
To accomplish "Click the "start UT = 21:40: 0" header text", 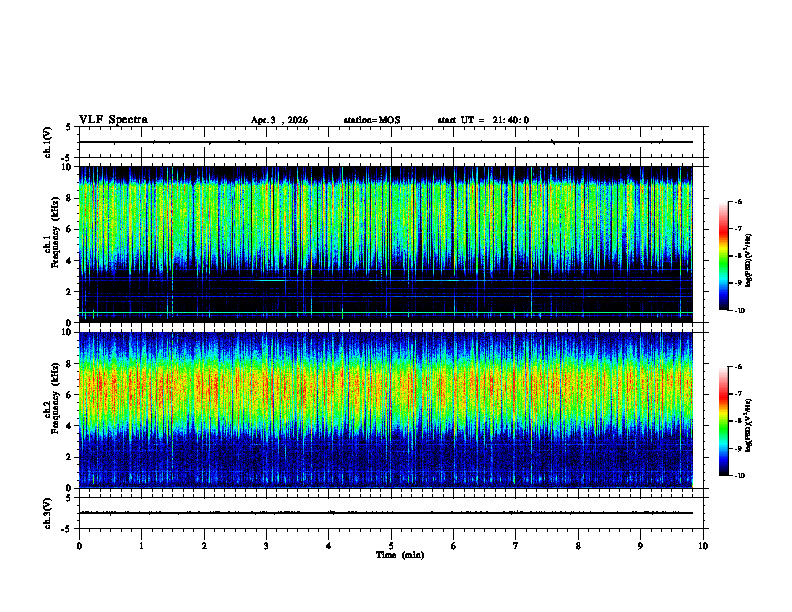I will pyautogui.click(x=483, y=120).
